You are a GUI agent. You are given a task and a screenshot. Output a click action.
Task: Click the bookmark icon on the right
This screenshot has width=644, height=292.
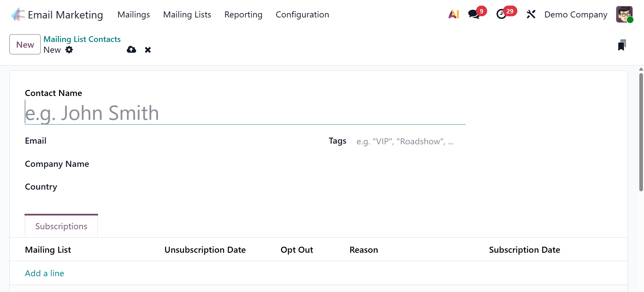coord(622,45)
